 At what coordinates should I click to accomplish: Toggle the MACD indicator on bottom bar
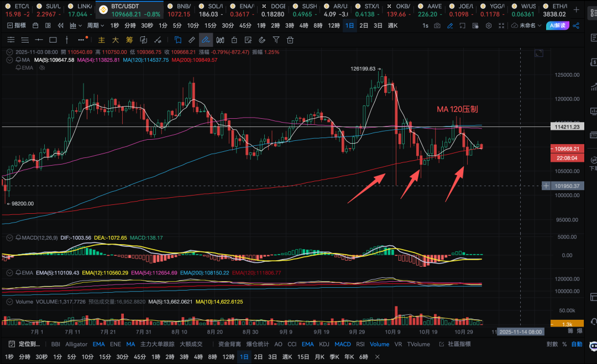click(x=342, y=344)
